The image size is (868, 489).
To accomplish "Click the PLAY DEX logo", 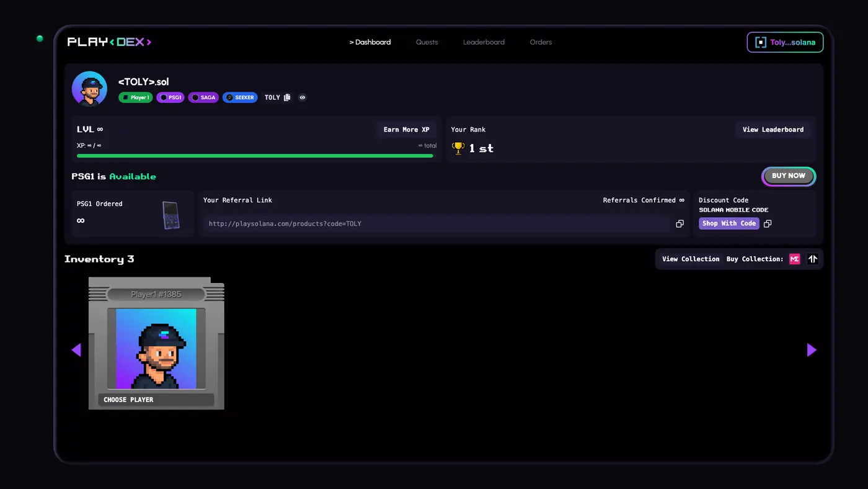I will pos(110,42).
